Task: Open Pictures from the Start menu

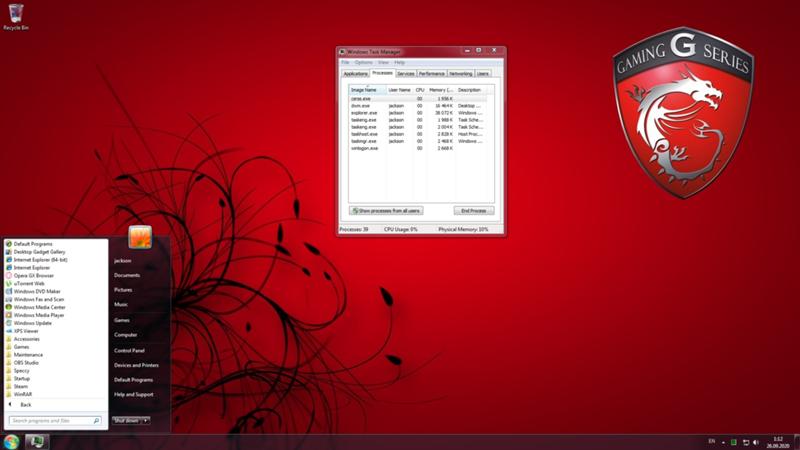Action: tap(123, 290)
